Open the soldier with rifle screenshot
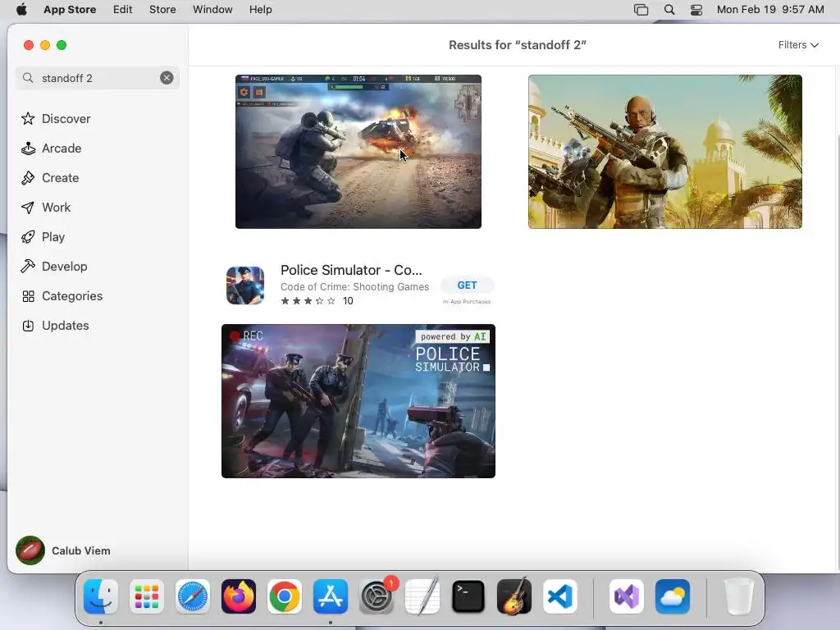The width and height of the screenshot is (840, 630). pyautogui.click(x=664, y=152)
